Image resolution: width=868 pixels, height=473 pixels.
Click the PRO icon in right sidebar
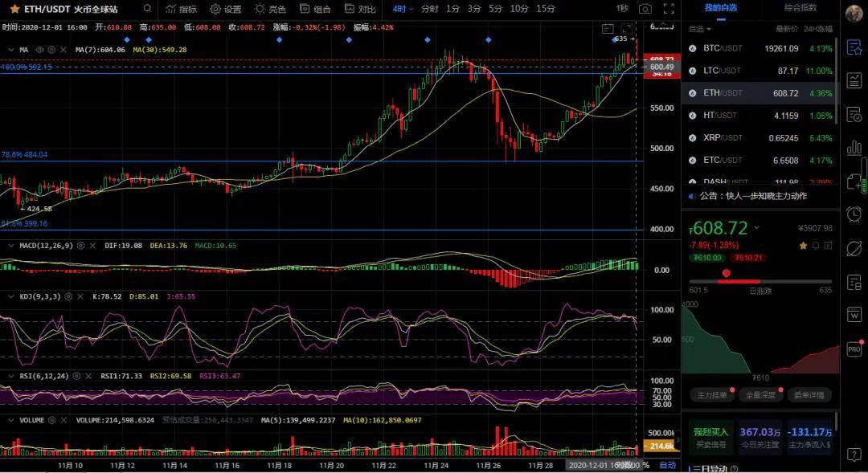pos(854,350)
